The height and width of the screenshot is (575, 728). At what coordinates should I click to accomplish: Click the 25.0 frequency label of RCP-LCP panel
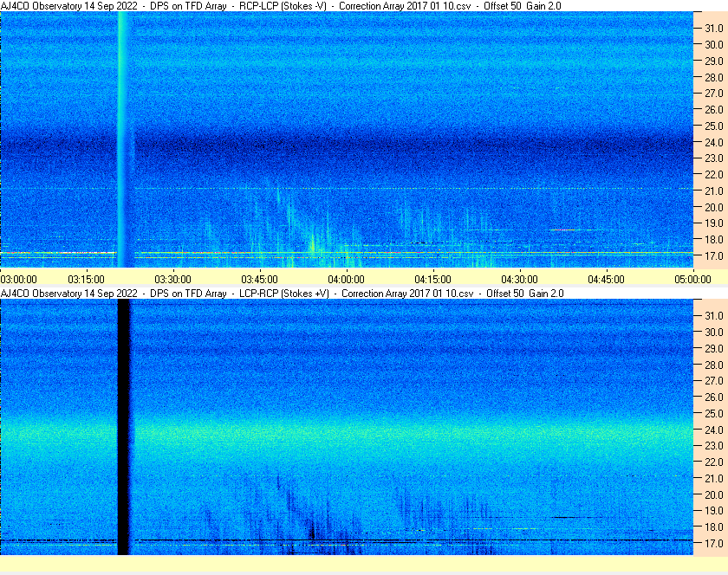tap(714, 126)
